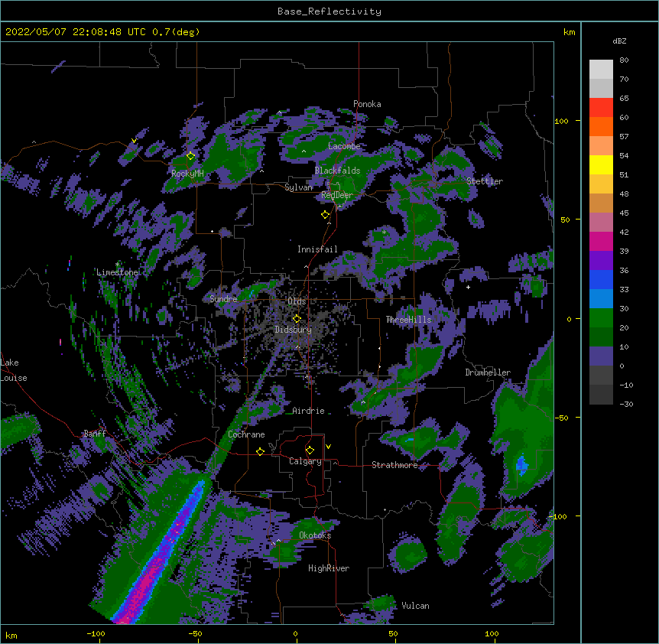Screen dimensions: 659x644
Task: Click the HighRiver city label
Action: coord(329,568)
